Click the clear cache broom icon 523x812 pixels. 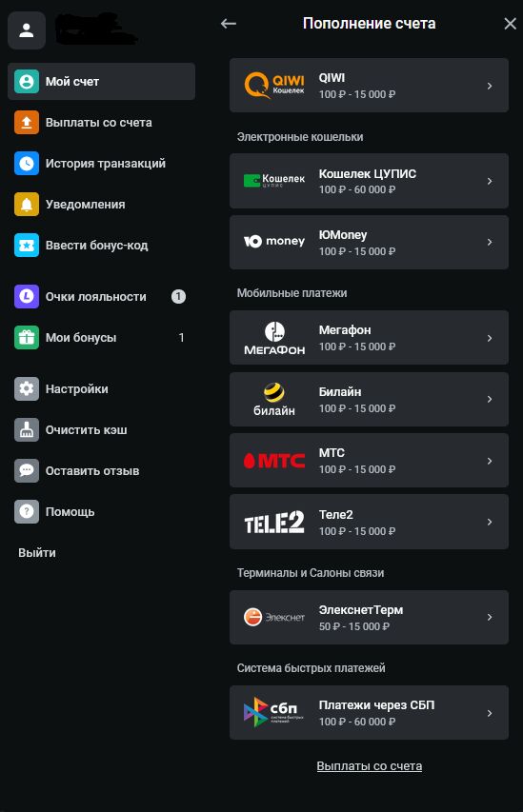pyautogui.click(x=27, y=430)
